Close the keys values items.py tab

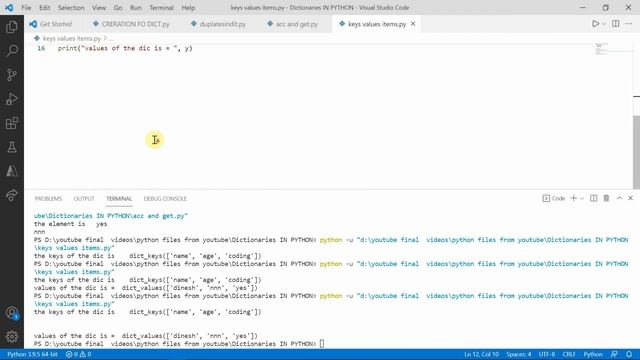point(413,24)
